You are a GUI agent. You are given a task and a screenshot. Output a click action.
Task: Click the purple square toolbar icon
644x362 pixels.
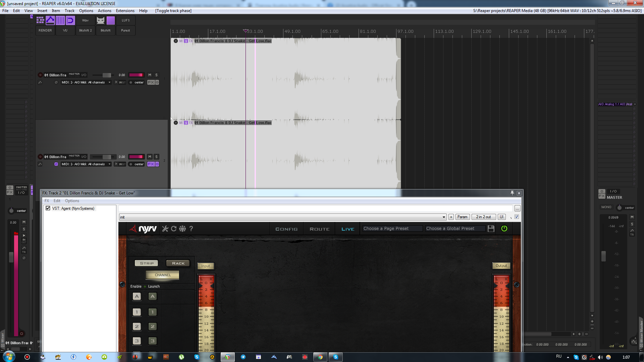111,20
